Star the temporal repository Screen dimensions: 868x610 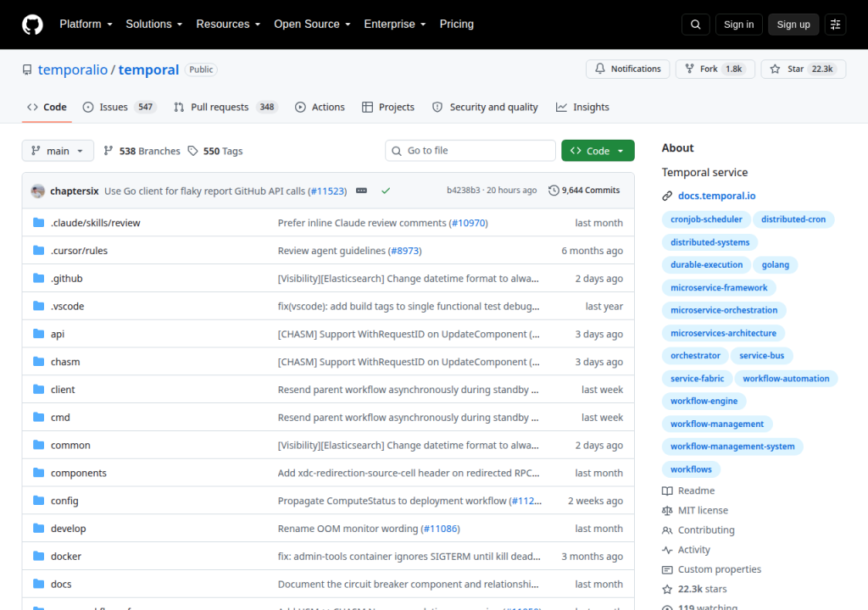[x=804, y=69]
